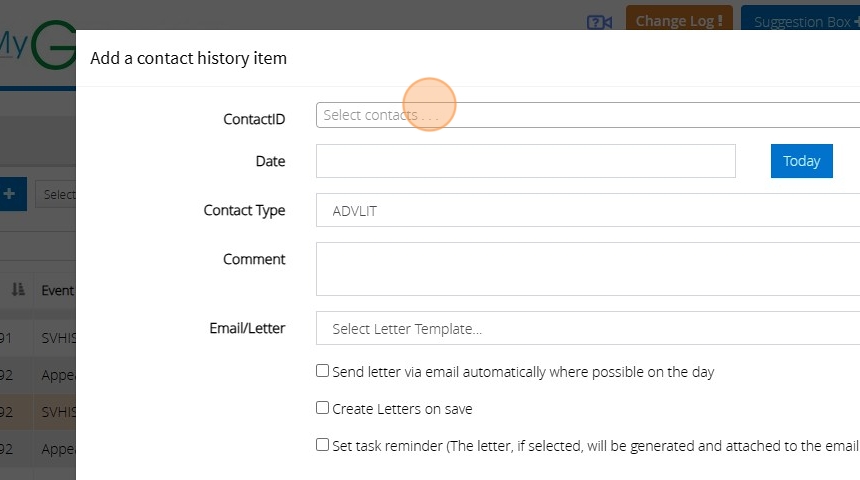Screen dimensions: 860x480
Task: Select the highlighted SVHIS table row
Action: coord(57,412)
